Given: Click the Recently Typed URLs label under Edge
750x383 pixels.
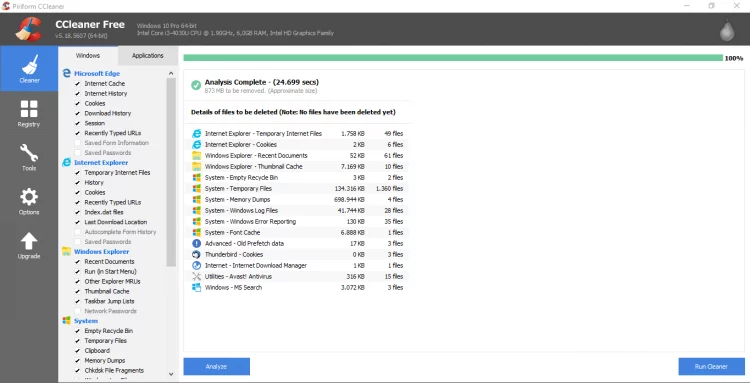Looking at the screenshot, I should 113,133.
